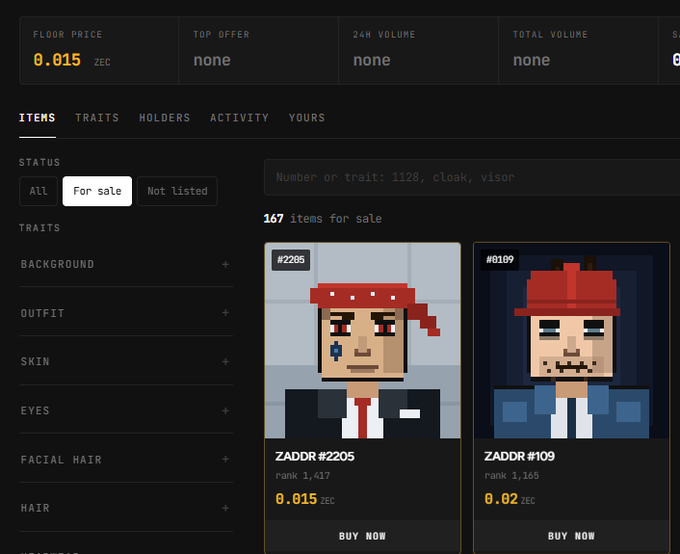Expand the BACKGROUND trait filter

[x=126, y=264]
